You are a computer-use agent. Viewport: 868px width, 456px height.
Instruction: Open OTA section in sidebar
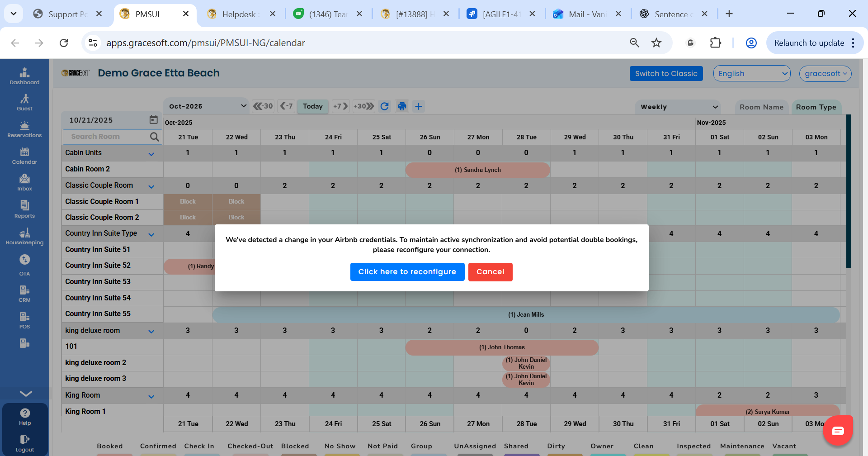[24, 265]
